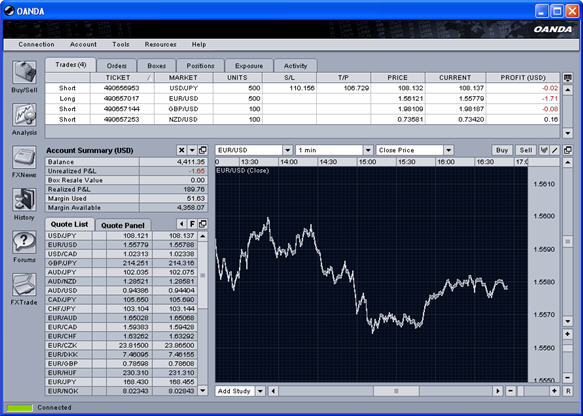The height and width of the screenshot is (416, 583).
Task: Detach the chart panel into a window
Action: pyautogui.click(x=567, y=150)
